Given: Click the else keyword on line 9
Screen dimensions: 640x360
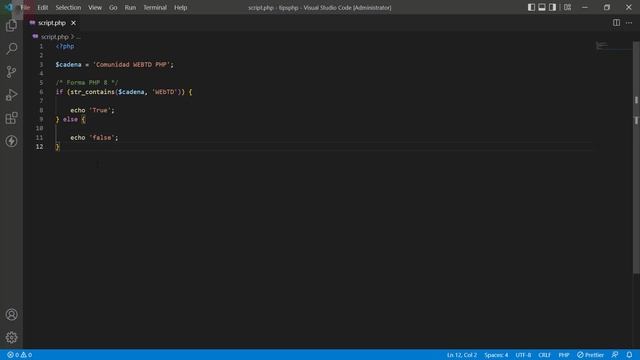Looking at the screenshot, I should pyautogui.click(x=70, y=119).
